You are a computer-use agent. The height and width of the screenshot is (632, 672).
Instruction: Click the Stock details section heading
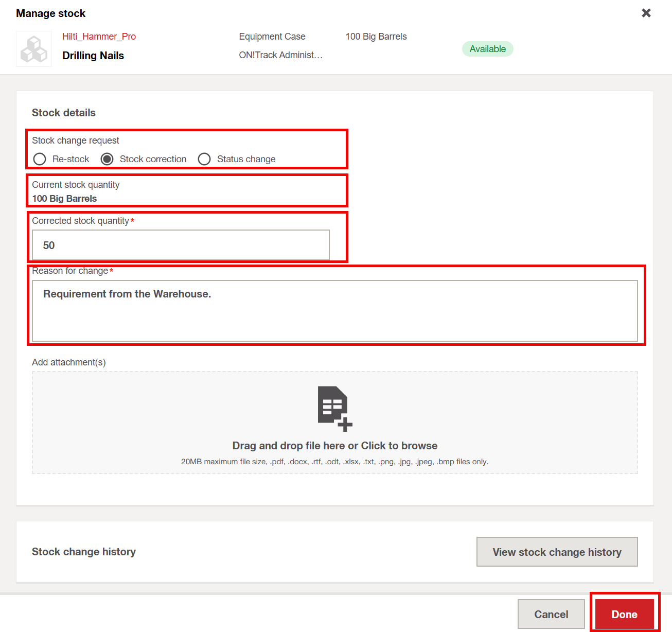tap(64, 113)
